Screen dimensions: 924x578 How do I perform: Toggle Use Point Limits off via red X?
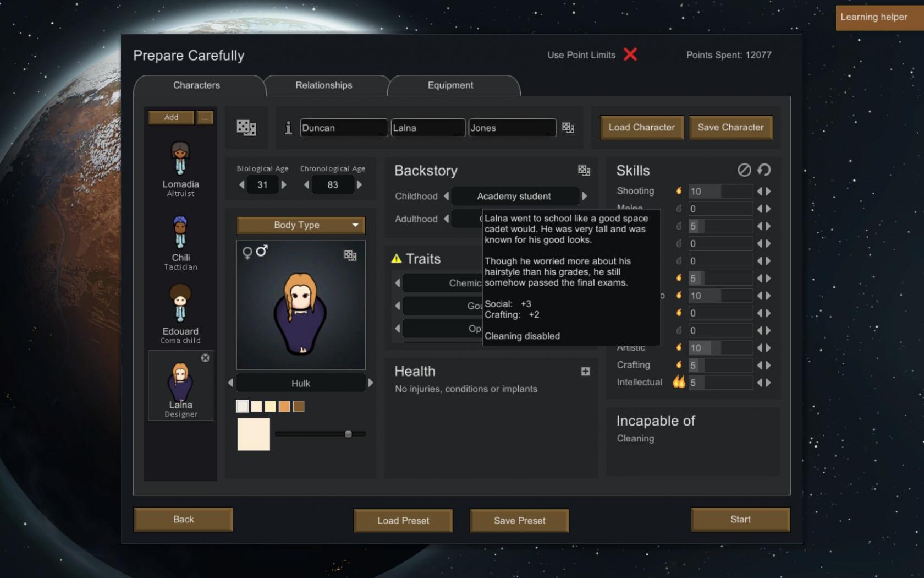coord(630,54)
